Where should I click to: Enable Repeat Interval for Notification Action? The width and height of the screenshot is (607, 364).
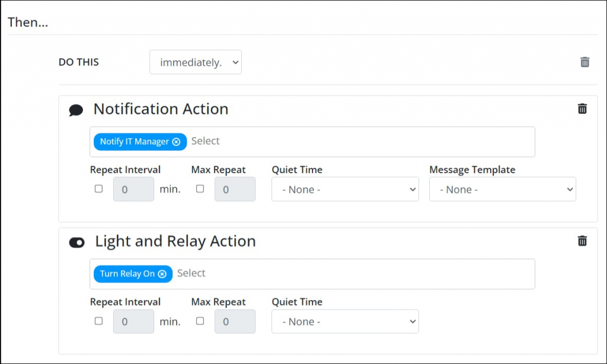click(x=98, y=189)
